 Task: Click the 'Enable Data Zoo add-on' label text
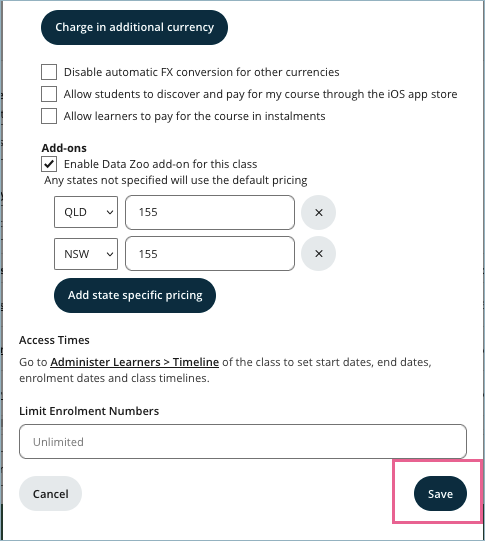pos(160,164)
